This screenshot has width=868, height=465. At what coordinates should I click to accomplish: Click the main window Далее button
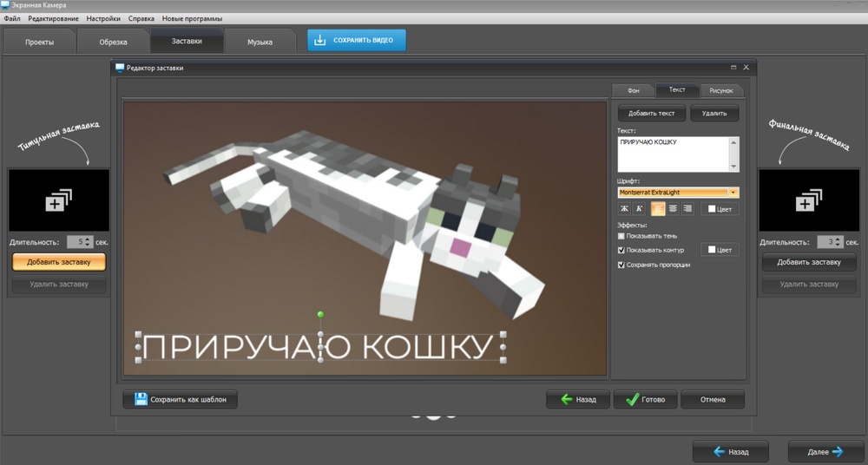[825, 452]
